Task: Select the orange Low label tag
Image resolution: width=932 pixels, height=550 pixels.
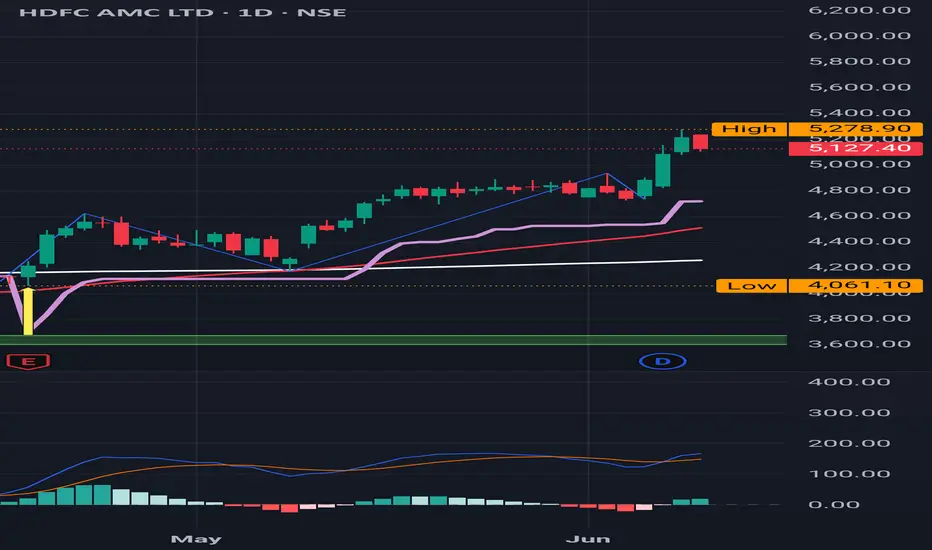Action: click(x=752, y=286)
